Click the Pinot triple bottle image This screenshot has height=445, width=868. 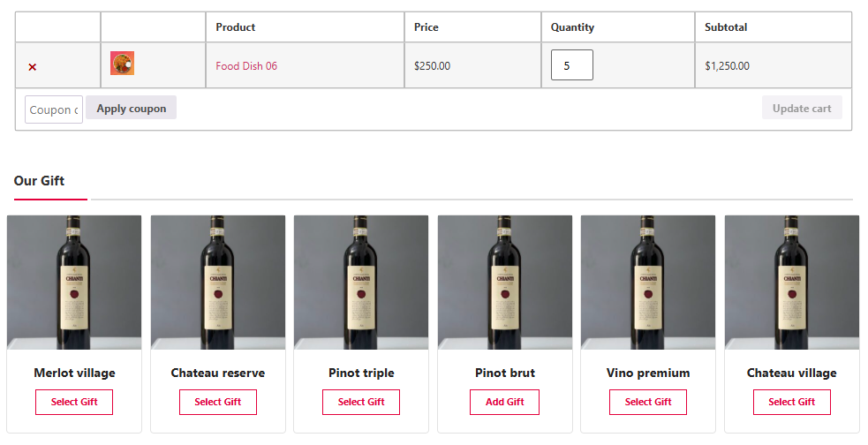(361, 283)
